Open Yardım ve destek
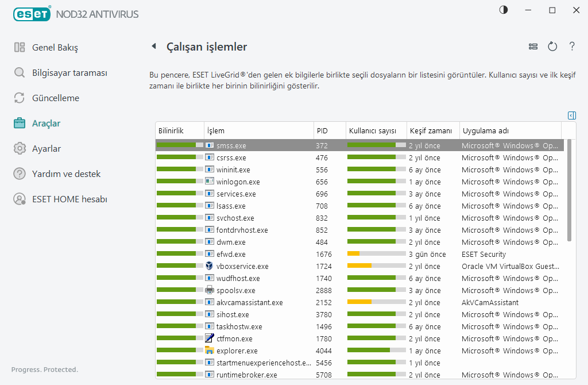Viewport: 588px width, 385px height. pyautogui.click(x=66, y=174)
